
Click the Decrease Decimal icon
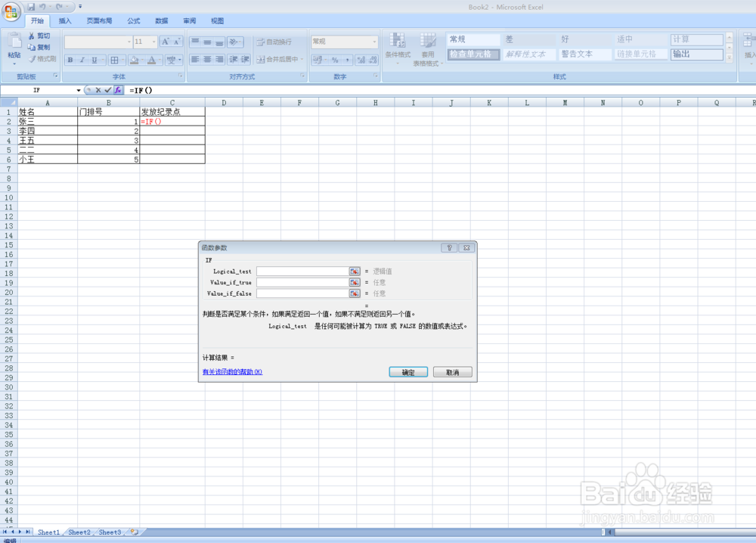coord(373,60)
